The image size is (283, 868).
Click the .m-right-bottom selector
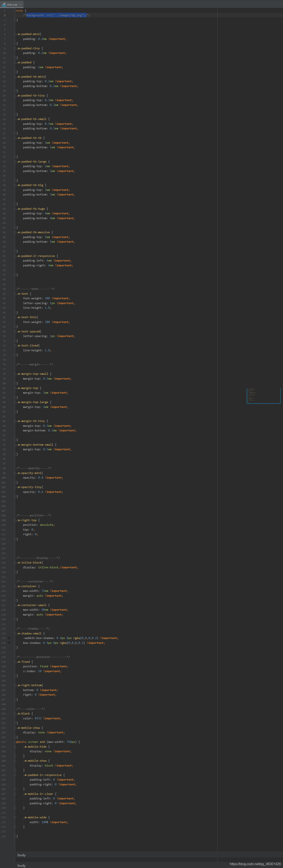[29, 685]
